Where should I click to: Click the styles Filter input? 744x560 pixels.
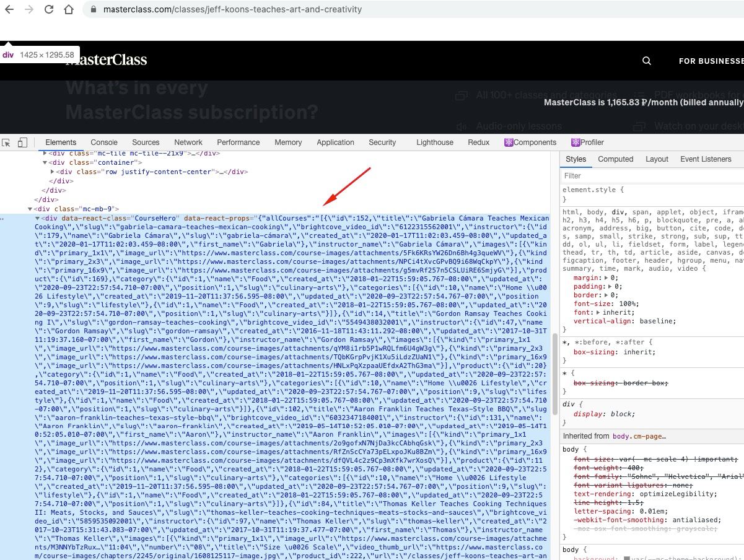coord(652,176)
